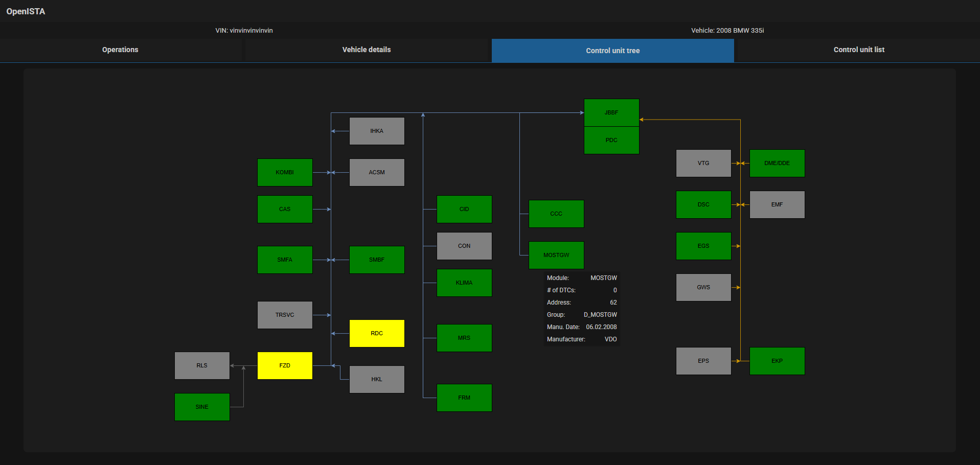
Task: Click the EGS transmission module
Action: pos(703,246)
